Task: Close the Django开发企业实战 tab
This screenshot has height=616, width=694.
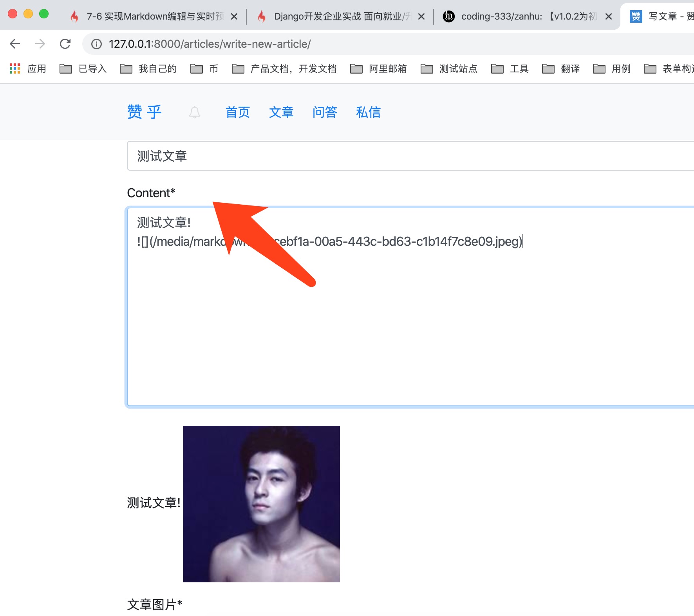Action: tap(421, 16)
